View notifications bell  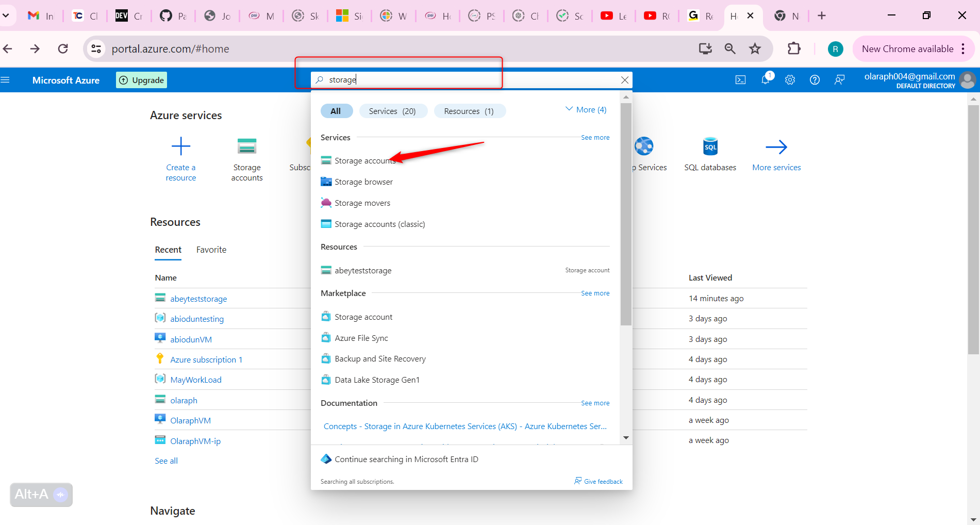765,80
